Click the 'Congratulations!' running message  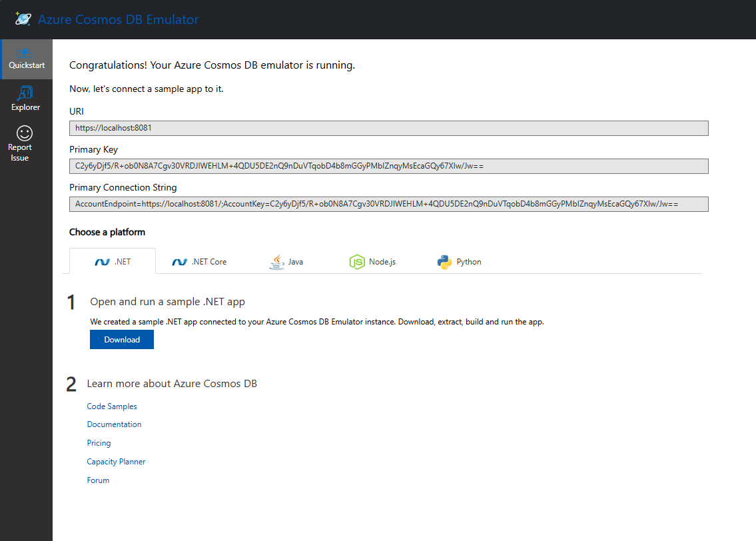(x=212, y=65)
